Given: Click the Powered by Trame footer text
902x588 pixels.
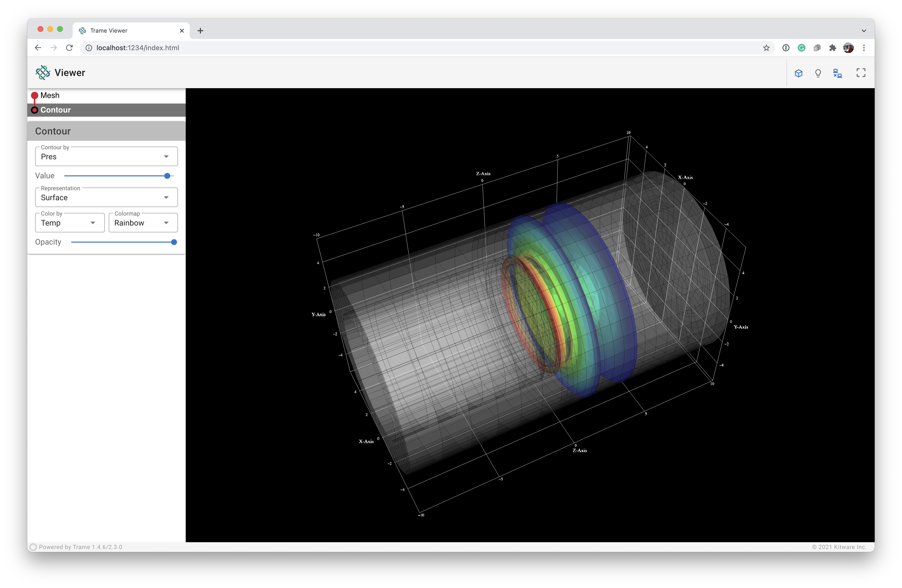Looking at the screenshot, I should tap(80, 547).
